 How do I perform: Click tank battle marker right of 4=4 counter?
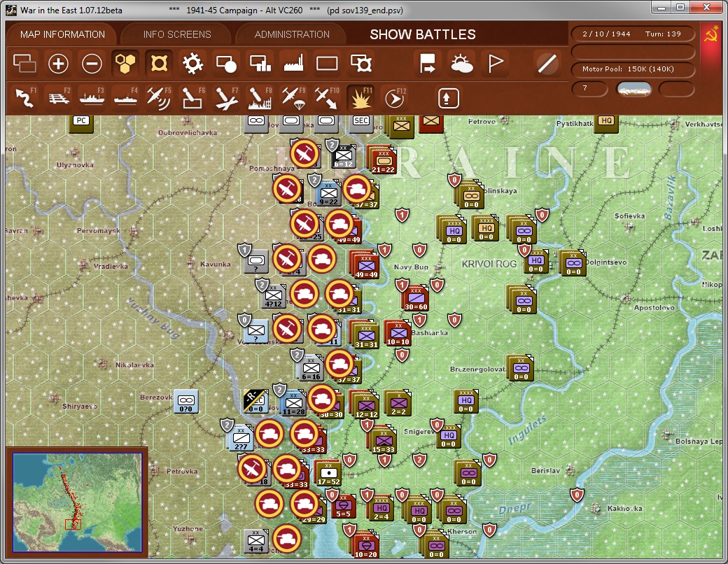(286, 539)
